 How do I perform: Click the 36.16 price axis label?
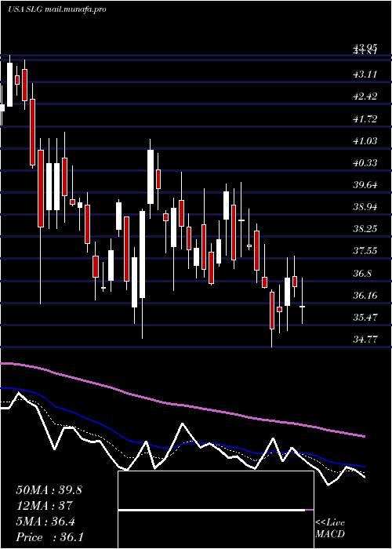point(365,296)
